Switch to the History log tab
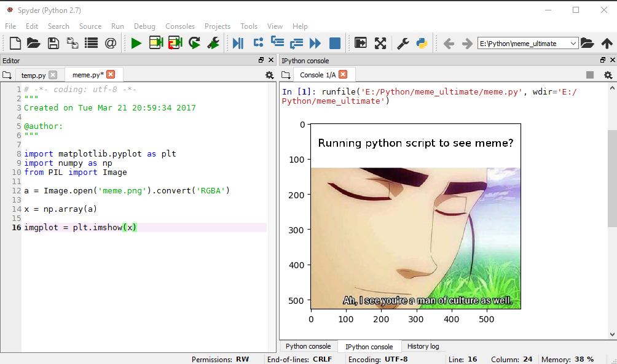 tap(423, 346)
